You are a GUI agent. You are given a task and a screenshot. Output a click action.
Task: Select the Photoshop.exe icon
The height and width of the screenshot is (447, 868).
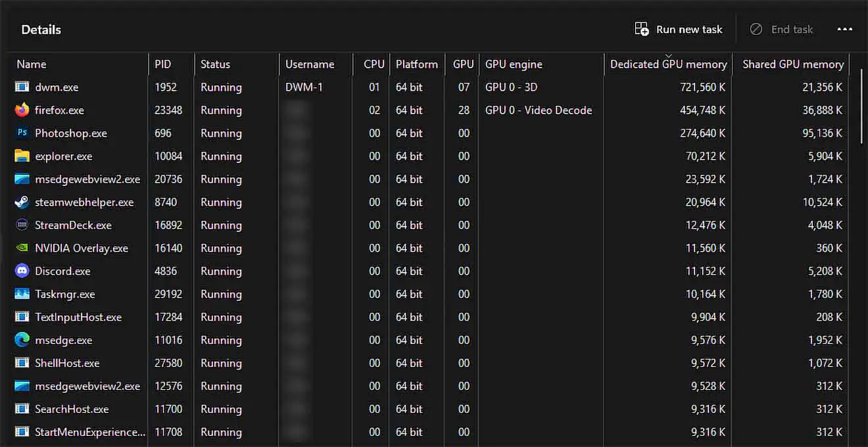point(22,133)
